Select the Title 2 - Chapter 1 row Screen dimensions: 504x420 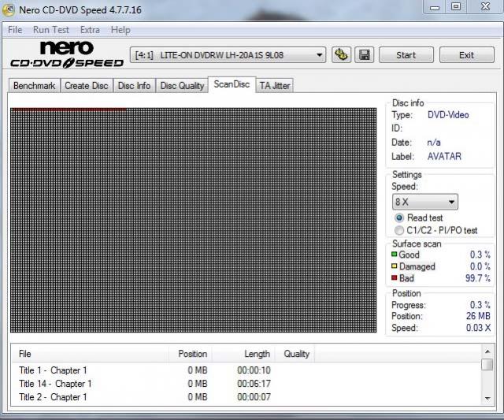[246, 397]
